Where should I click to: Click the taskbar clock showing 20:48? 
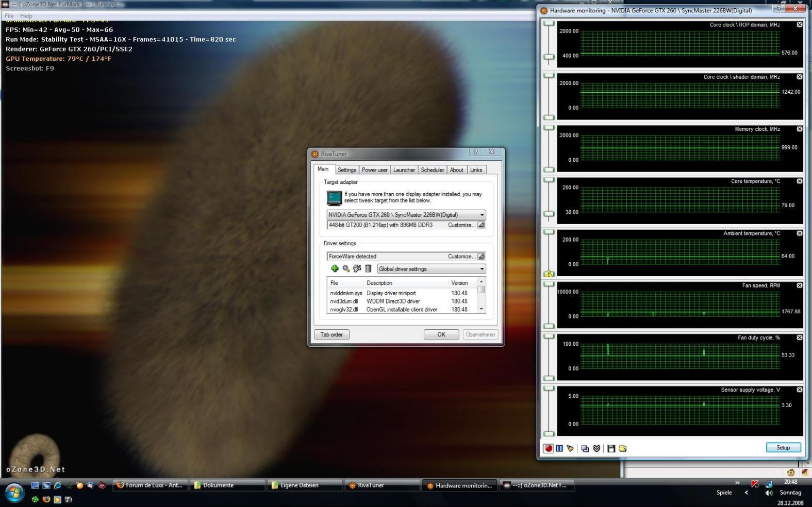coord(790,482)
